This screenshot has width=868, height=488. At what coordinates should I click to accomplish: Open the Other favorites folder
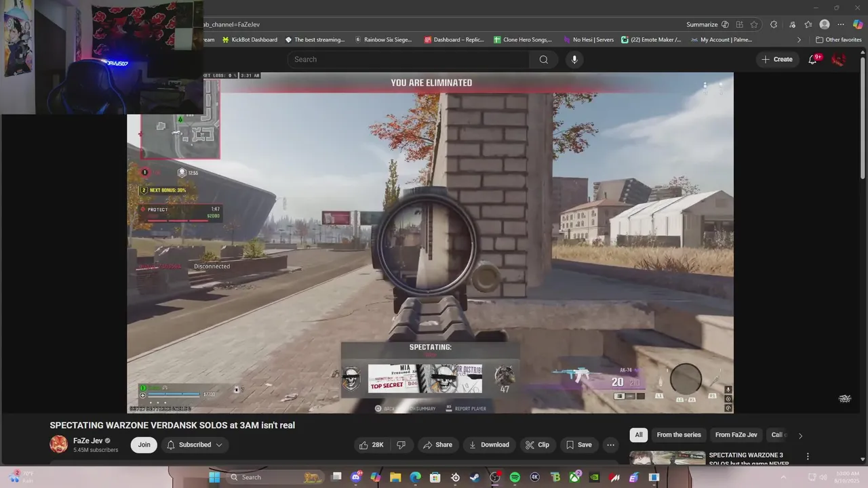[x=838, y=40]
